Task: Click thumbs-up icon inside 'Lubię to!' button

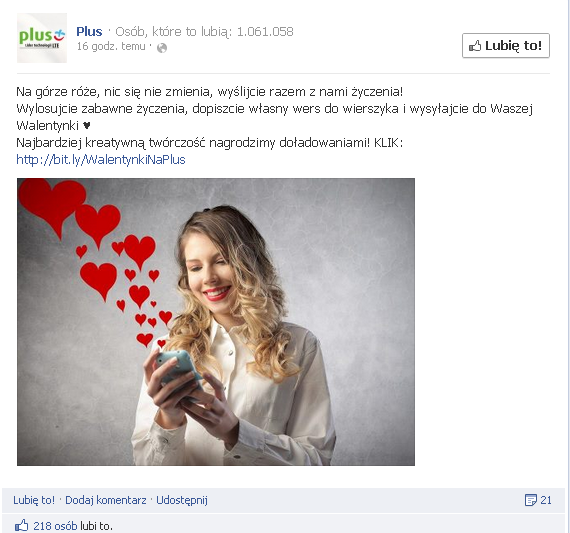Action: [x=475, y=46]
